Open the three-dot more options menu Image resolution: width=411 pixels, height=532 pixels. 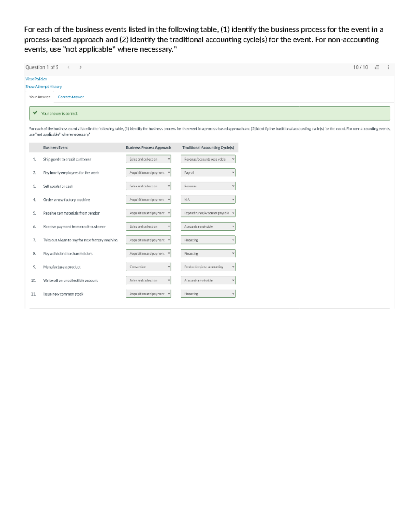click(x=388, y=67)
